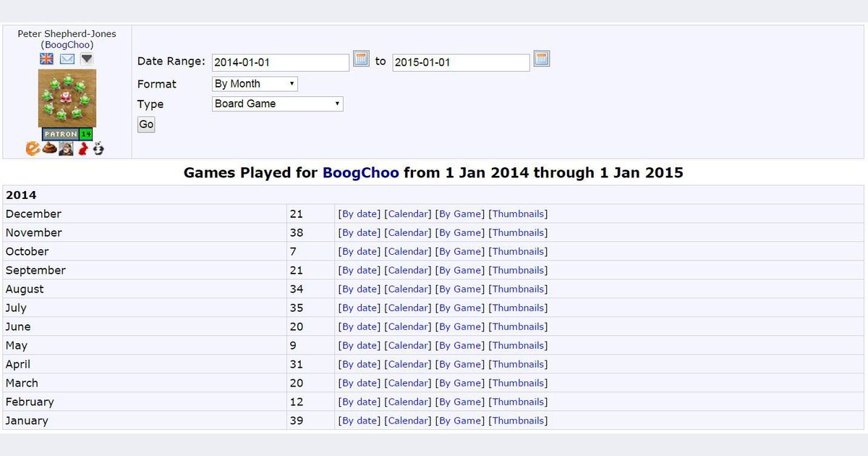Click the British flag icon under the username
Image resolution: width=868 pixels, height=456 pixels.
pos(46,59)
